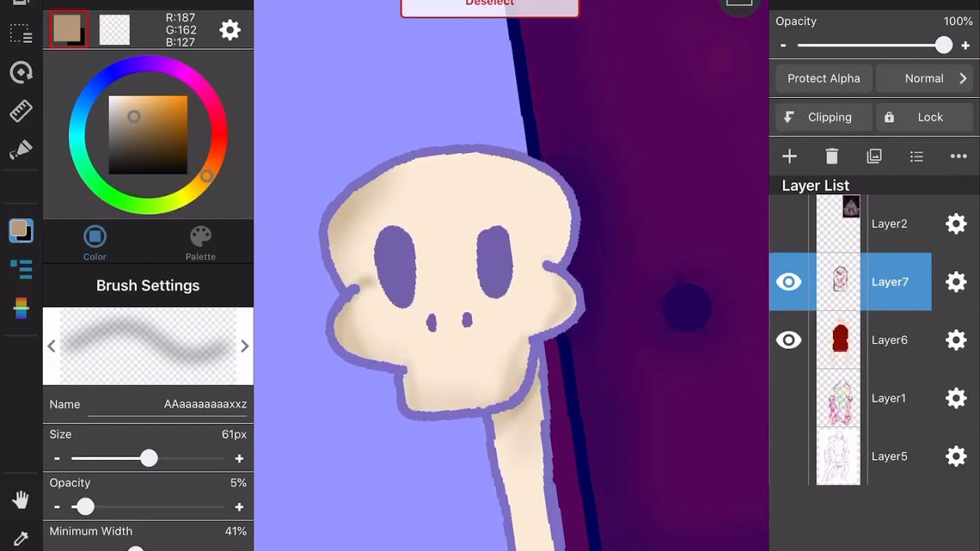This screenshot has height=551, width=980.
Task: Decrease layer opacity with minus
Action: click(783, 46)
